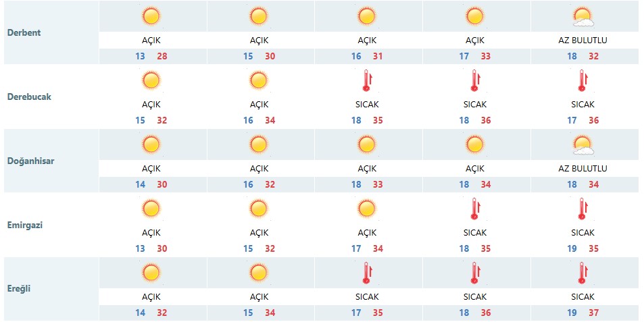Click Ereğli's high temperature 37
Viewport: 644px width, 322px height.
[593, 313]
